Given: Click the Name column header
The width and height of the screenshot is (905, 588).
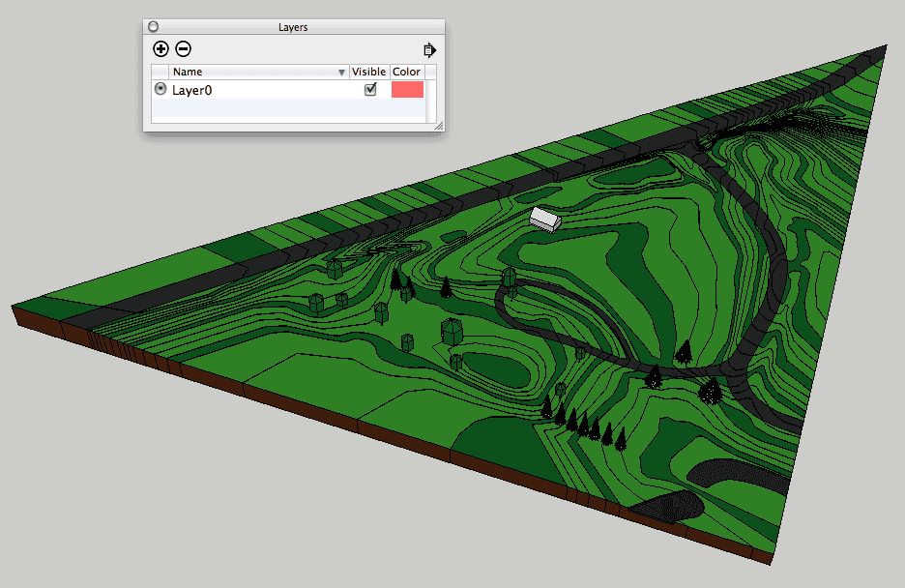Looking at the screenshot, I should 251,72.
